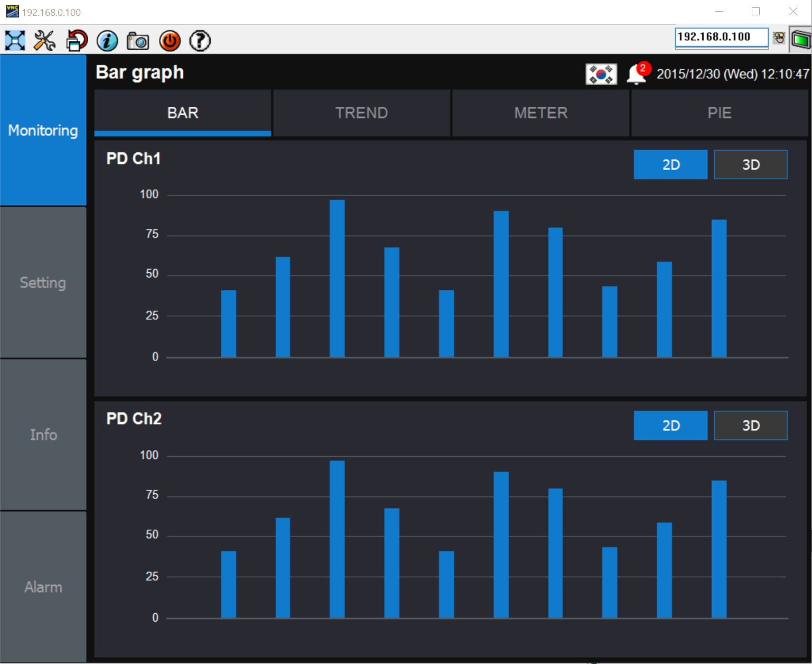
Task: Enter VNC full-screen mode with arrows icon
Action: [14, 40]
